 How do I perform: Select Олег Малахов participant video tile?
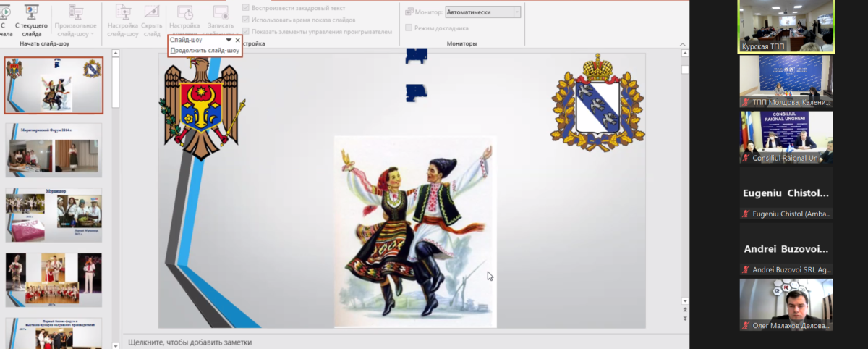pos(786,305)
